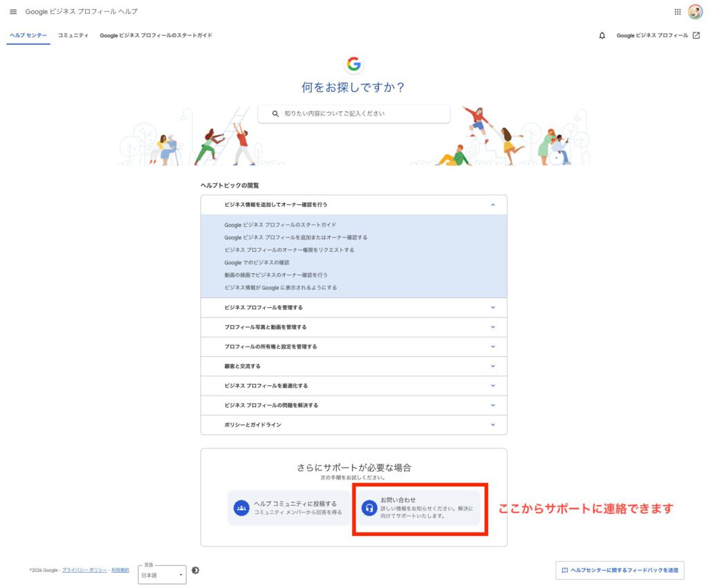
Task: Open the notifications bell
Action: (602, 35)
